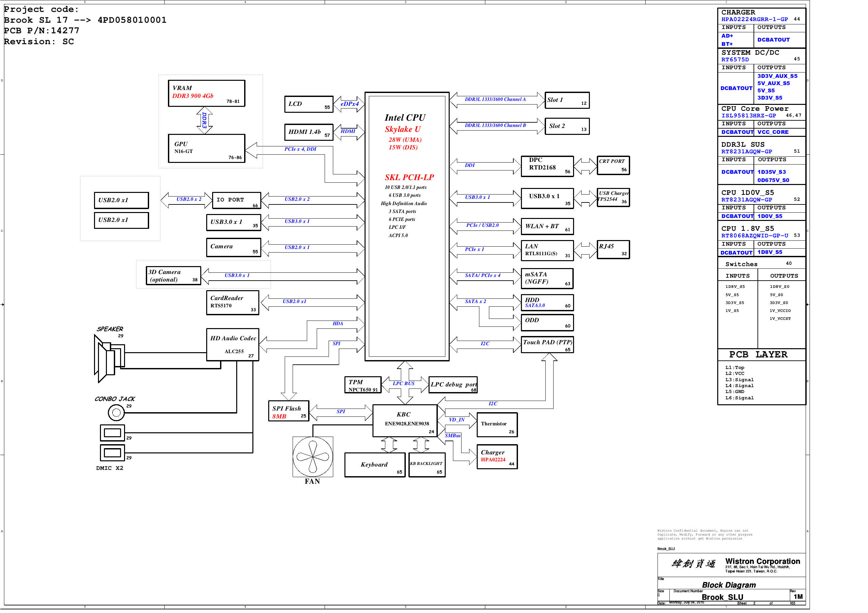Click the Wistron Chinese logo
Screen dimensions: 868x613
pyautogui.click(x=693, y=564)
